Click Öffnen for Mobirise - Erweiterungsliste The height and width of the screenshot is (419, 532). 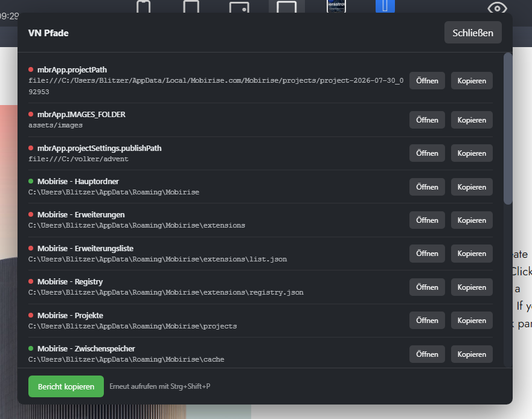pyautogui.click(x=427, y=254)
